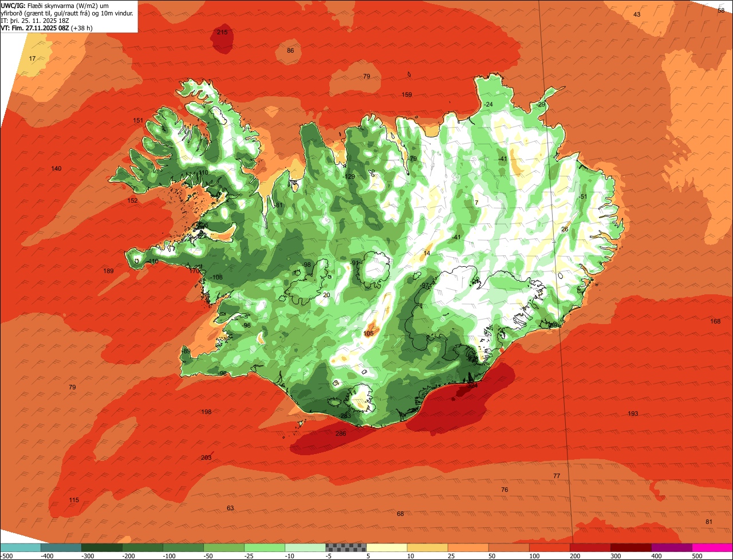733x560 pixels.
Task: Click the map value 170
Action: [195, 271]
